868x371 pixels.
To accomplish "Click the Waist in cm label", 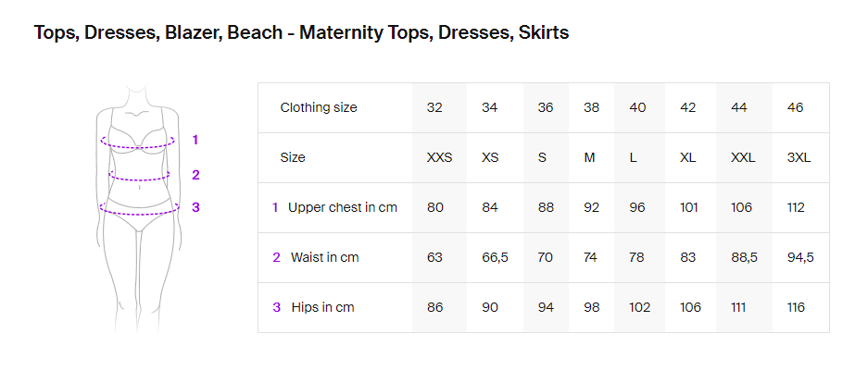I will [324, 257].
